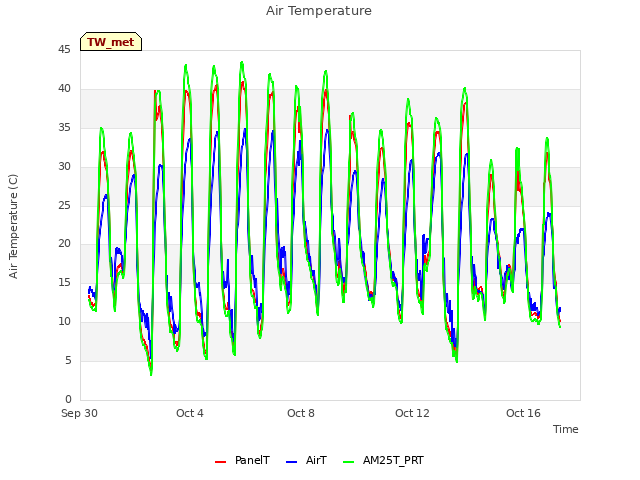Click the 25 y-axis tick label
Screen dimensions: 640x480
tap(64, 205)
